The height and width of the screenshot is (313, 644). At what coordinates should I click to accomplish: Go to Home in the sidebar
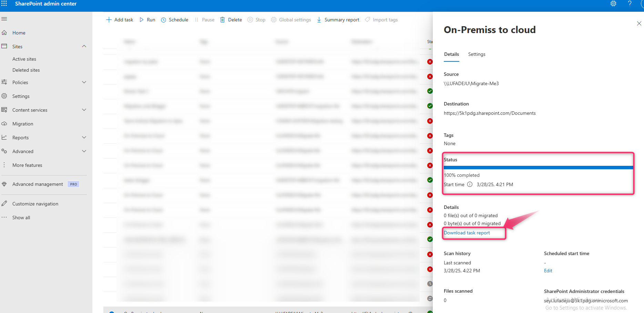pos(19,33)
